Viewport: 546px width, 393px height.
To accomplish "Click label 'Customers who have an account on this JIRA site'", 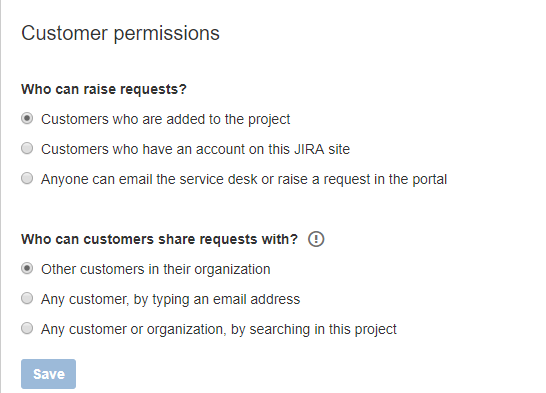I will (x=195, y=149).
